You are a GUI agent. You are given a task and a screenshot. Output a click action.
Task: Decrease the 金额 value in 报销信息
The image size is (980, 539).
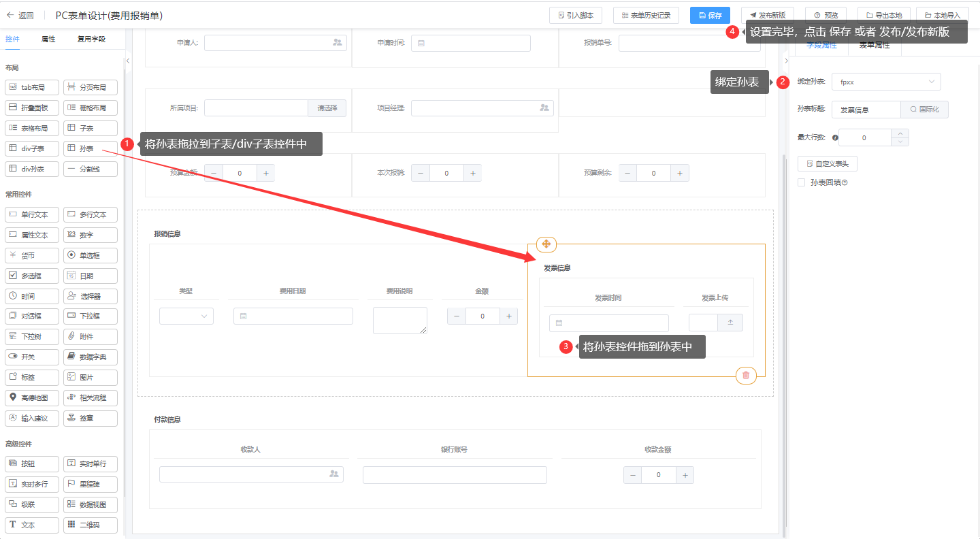(x=457, y=316)
